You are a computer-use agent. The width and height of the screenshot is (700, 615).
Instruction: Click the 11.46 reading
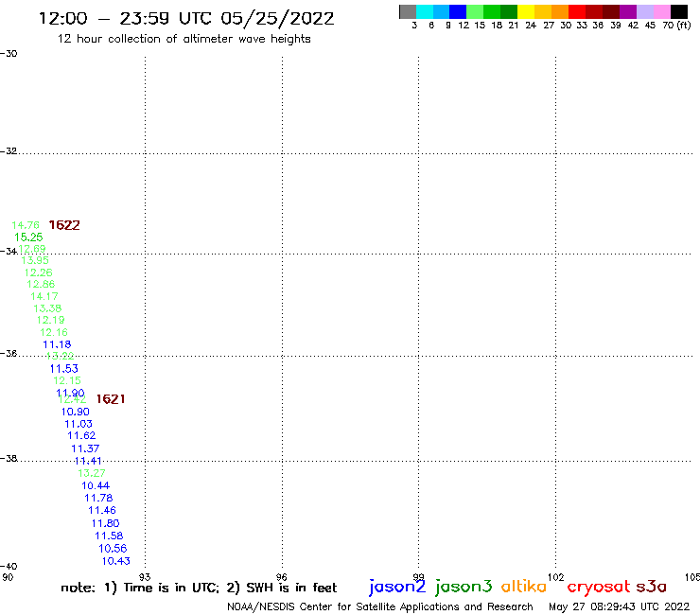point(102,510)
